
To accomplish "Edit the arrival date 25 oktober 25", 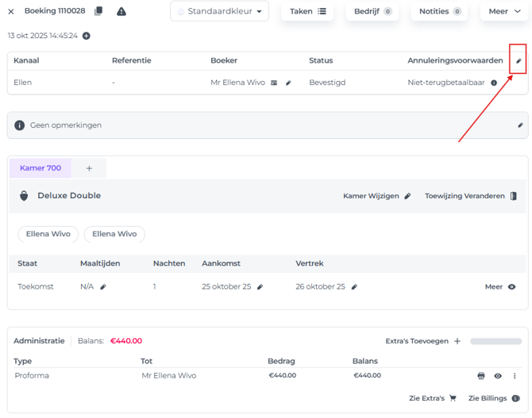I will click(x=260, y=287).
